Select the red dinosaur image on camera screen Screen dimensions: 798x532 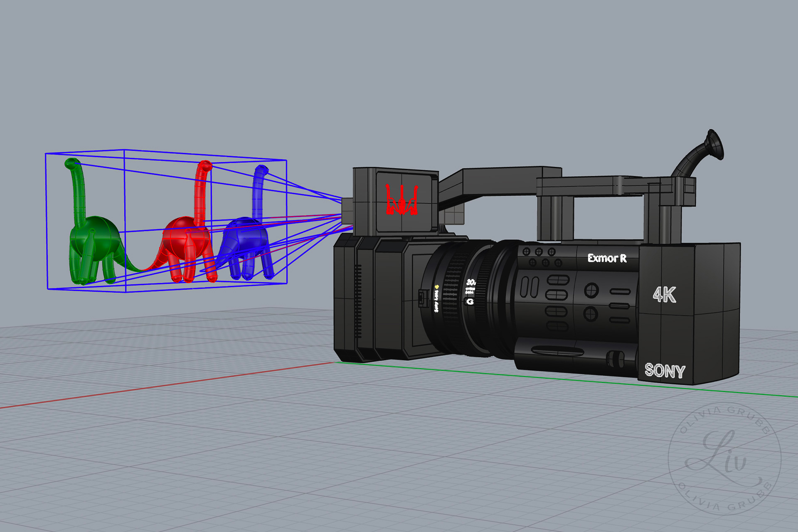401,200
